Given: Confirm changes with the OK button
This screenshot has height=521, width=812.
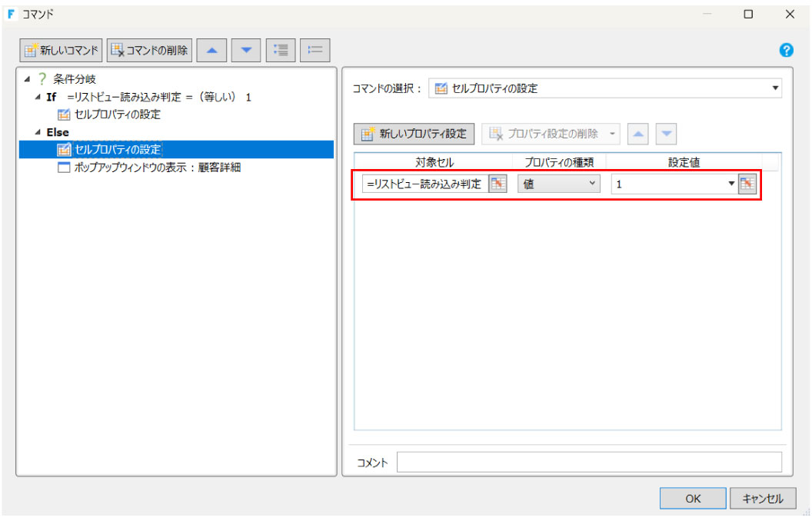Looking at the screenshot, I should pyautogui.click(x=692, y=498).
